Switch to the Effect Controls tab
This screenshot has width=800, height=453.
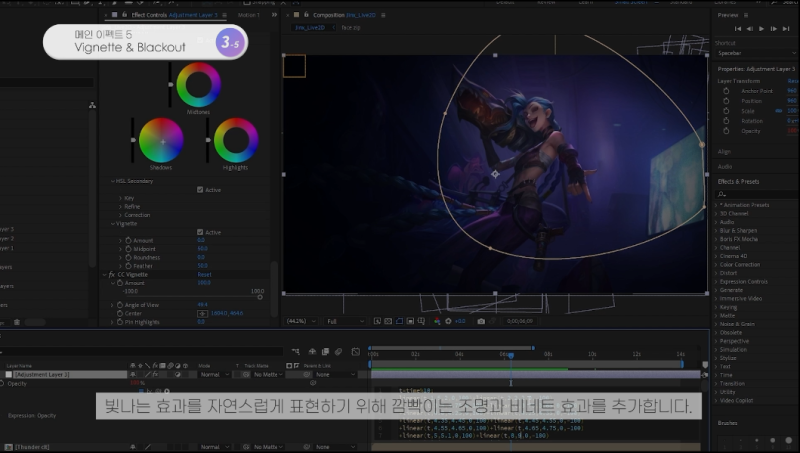(x=148, y=15)
